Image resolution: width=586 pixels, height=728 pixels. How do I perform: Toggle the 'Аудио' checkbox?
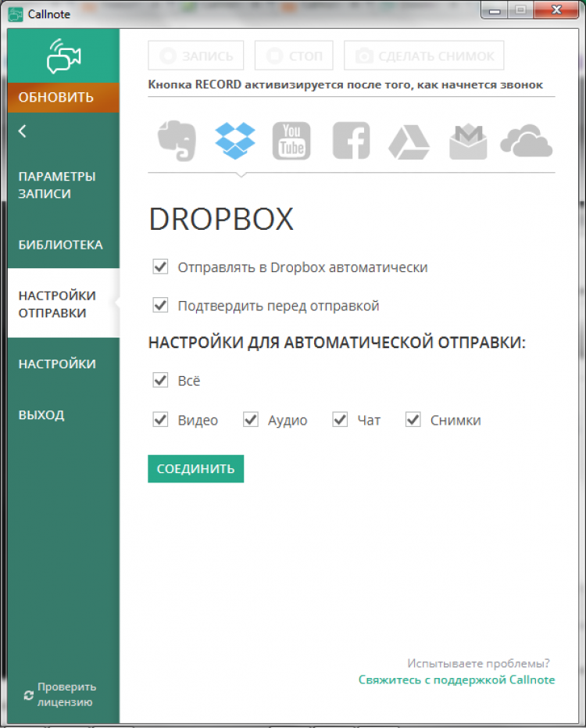[x=251, y=420]
